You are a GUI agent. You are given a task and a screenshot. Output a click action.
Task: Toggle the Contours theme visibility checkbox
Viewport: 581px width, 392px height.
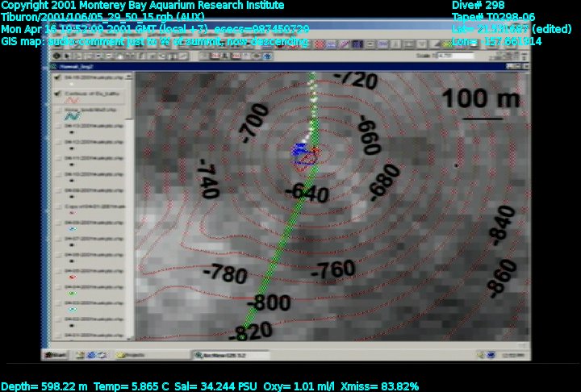[x=58, y=94]
